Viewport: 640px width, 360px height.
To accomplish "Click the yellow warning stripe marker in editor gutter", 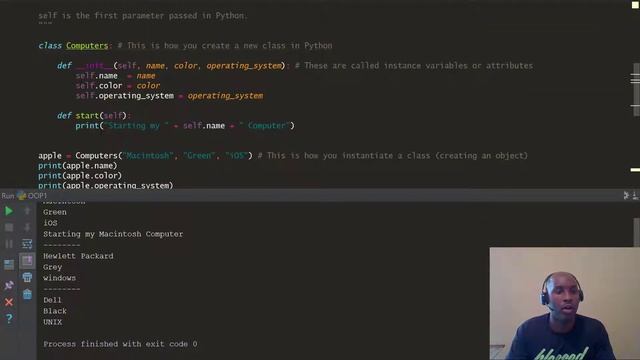I will pyautogui.click(x=635, y=170).
